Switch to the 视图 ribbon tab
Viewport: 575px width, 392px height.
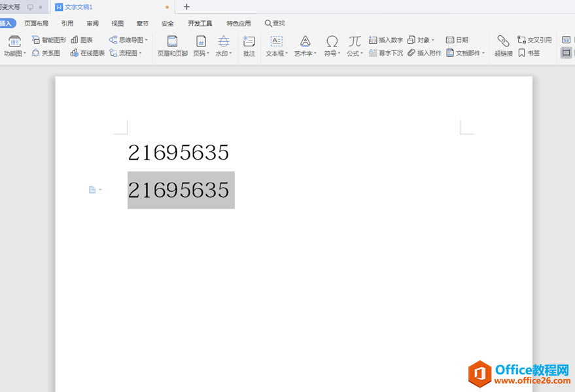point(117,24)
